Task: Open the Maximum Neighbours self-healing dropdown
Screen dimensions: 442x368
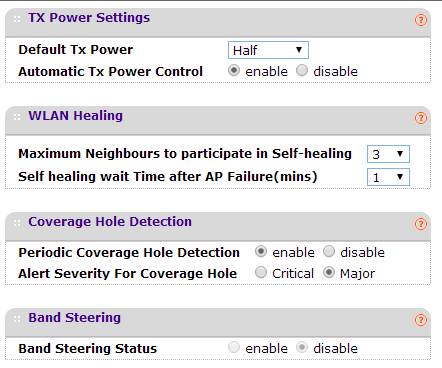Action: 388,154
